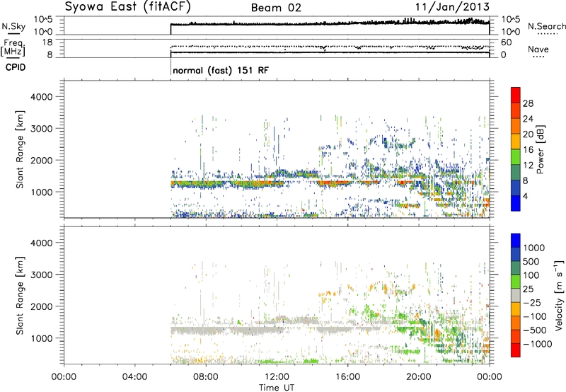Click the '08:00' time tick label

(x=205, y=377)
